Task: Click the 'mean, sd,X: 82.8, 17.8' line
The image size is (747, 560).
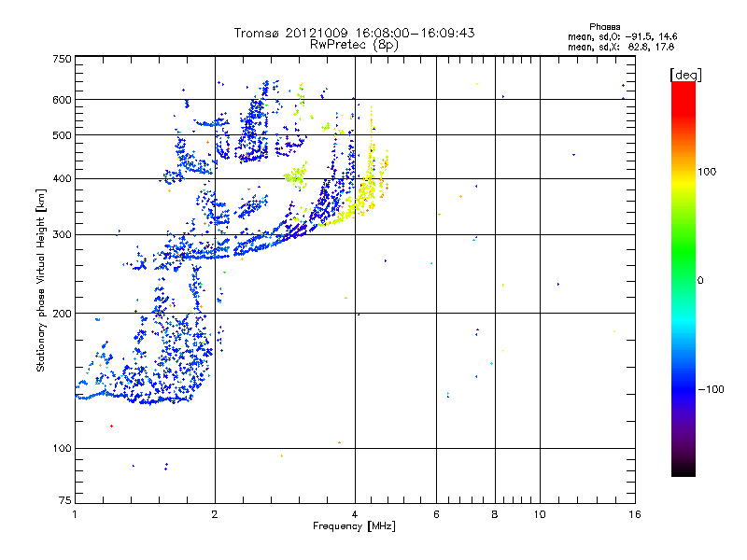Action: [621, 47]
